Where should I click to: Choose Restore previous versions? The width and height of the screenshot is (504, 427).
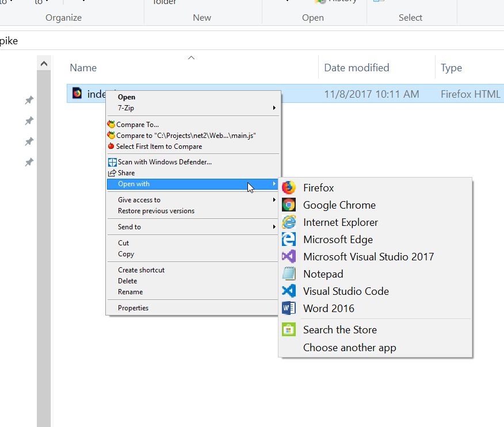193,210
